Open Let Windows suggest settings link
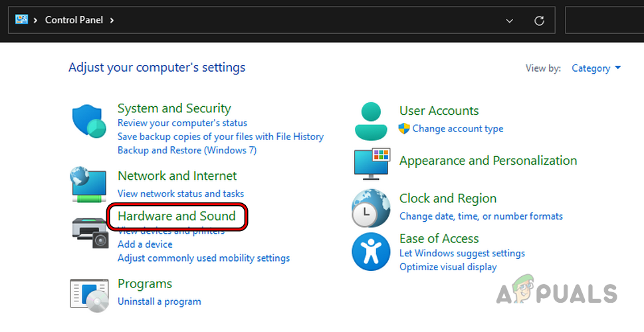The width and height of the screenshot is (644, 332). [462, 254]
